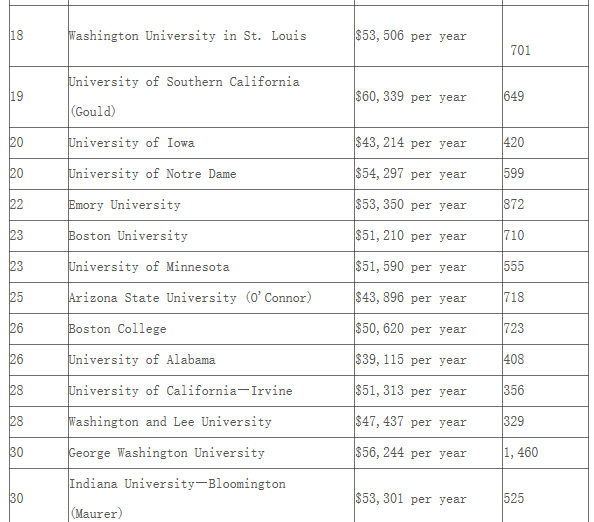Image resolution: width=594 pixels, height=522 pixels.
Task: Select the University of Alabama cell
Action: click(x=211, y=360)
